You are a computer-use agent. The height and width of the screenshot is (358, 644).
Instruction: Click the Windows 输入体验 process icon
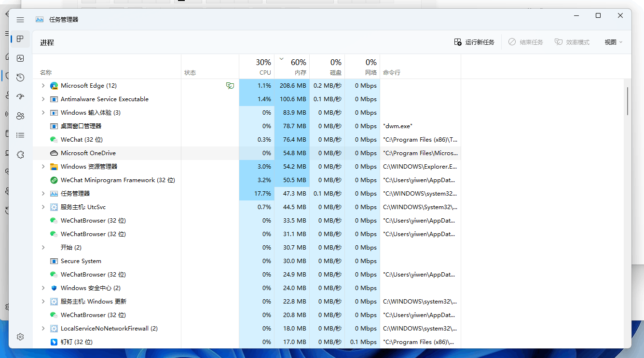click(x=54, y=113)
